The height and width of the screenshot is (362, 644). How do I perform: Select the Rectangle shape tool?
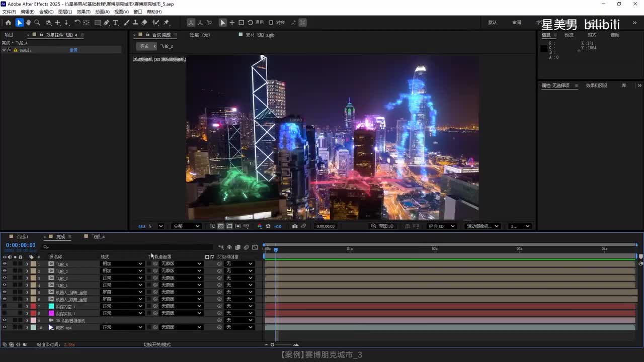pos(98,23)
